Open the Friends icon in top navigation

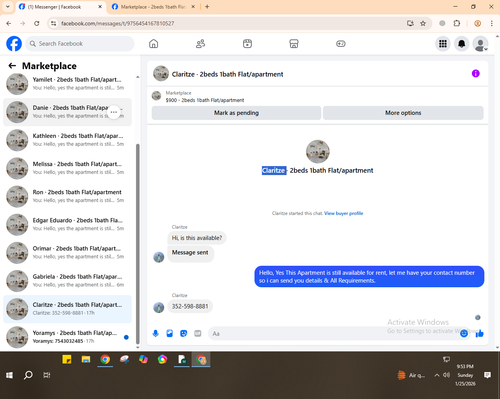[x=200, y=44]
